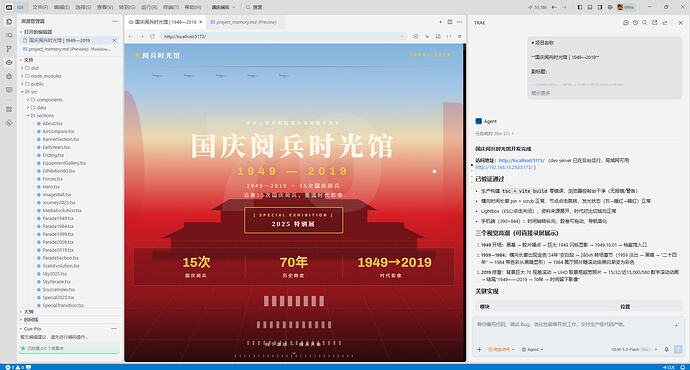Image resolution: width=690 pixels, height=370 pixels.
Task: Click the 192.168 network address link in chat
Action: 504,167
